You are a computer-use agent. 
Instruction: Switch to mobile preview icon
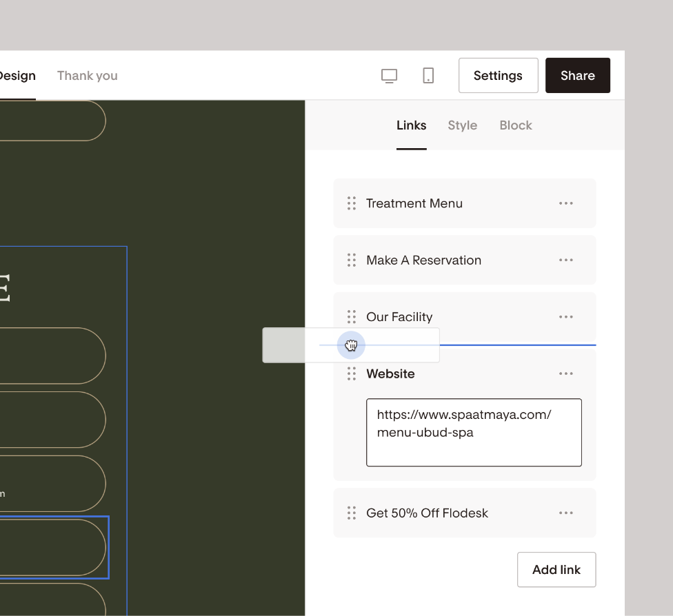[x=428, y=76]
